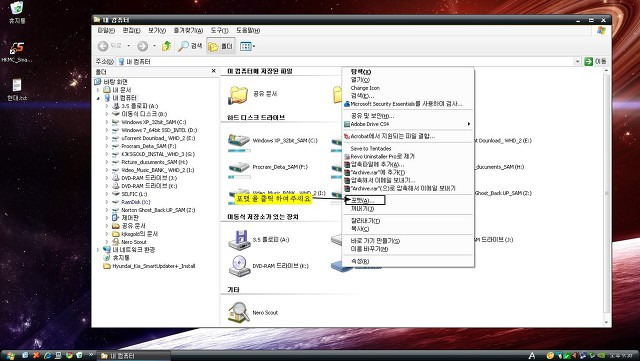The width and height of the screenshot is (640, 361).
Task: Choose 공유 및 보안(H)... in context menu
Action: click(408, 116)
